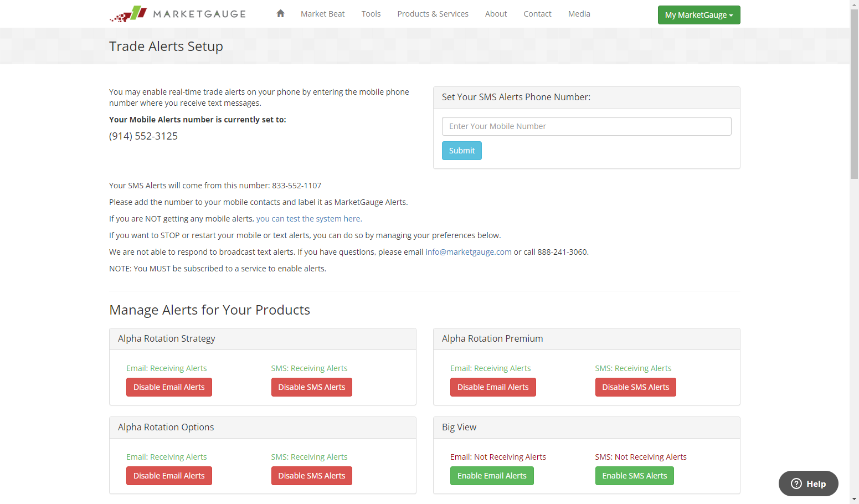Go to the Contact page
This screenshot has width=859, height=504.
click(537, 14)
